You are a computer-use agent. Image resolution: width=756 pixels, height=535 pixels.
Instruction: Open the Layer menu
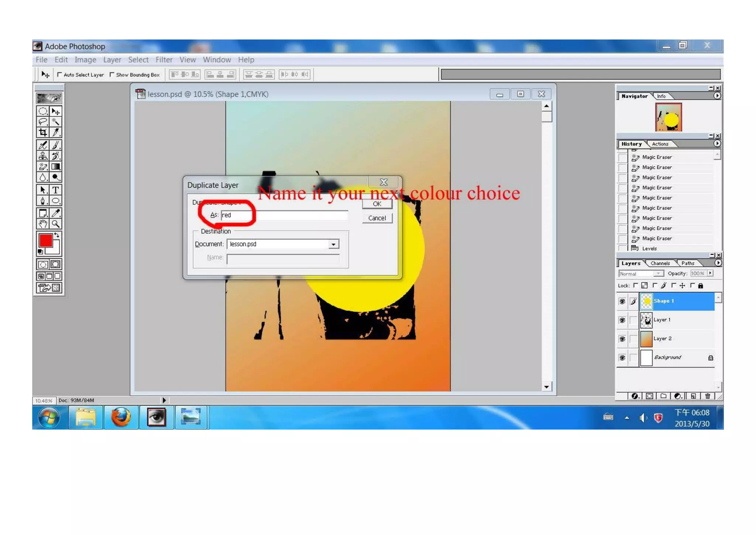click(x=112, y=60)
